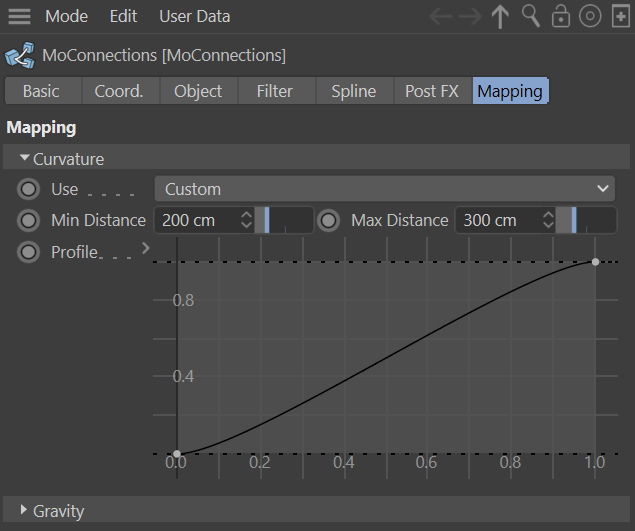Toggle the Min Distance keyframe dot

coord(29,220)
